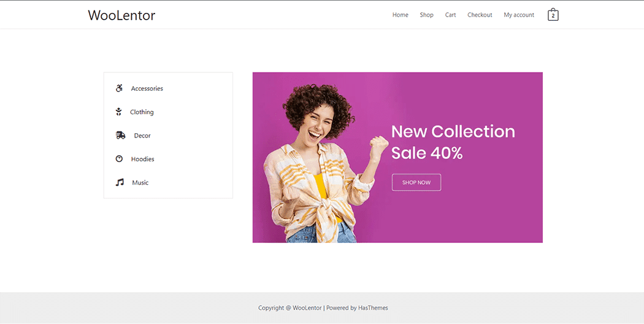Click the figure icon beside Clothing
Screen dimensions: 644x324
click(119, 112)
